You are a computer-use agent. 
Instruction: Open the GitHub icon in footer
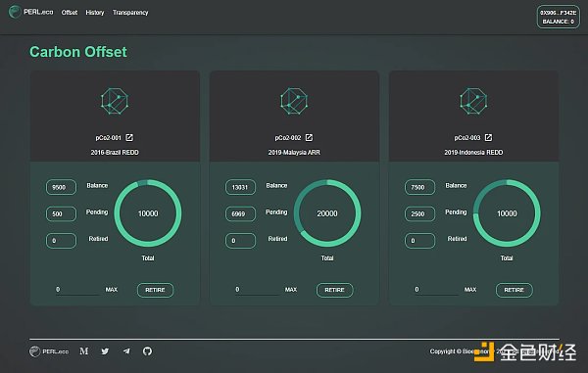147,351
